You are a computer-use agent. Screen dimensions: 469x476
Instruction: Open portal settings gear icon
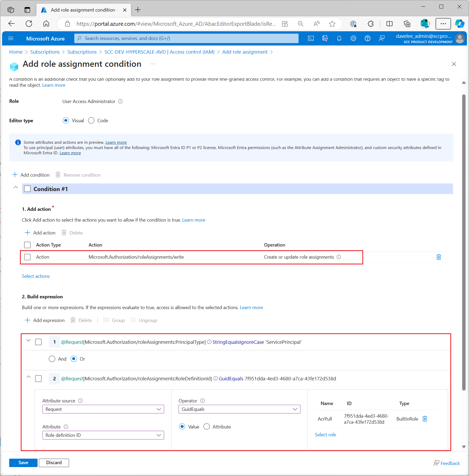(x=353, y=38)
